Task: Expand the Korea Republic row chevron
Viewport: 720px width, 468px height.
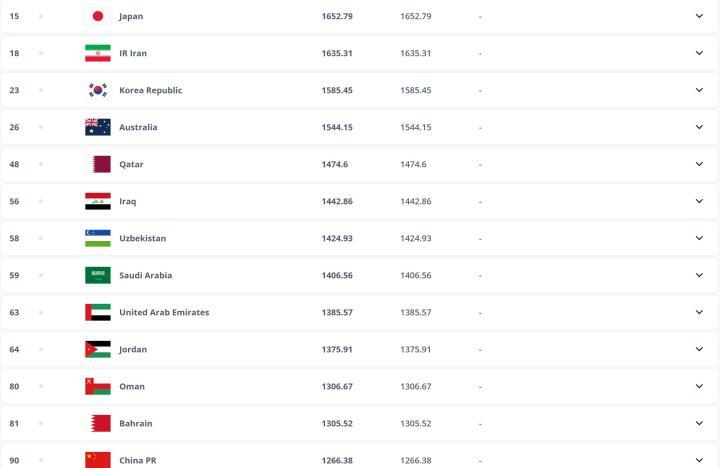Action: [699, 90]
